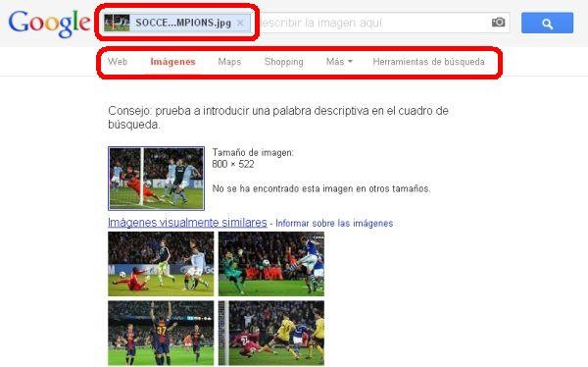588x367 pixels.
Task: Open similar image with red goalkeeper sliding
Action: [161, 264]
